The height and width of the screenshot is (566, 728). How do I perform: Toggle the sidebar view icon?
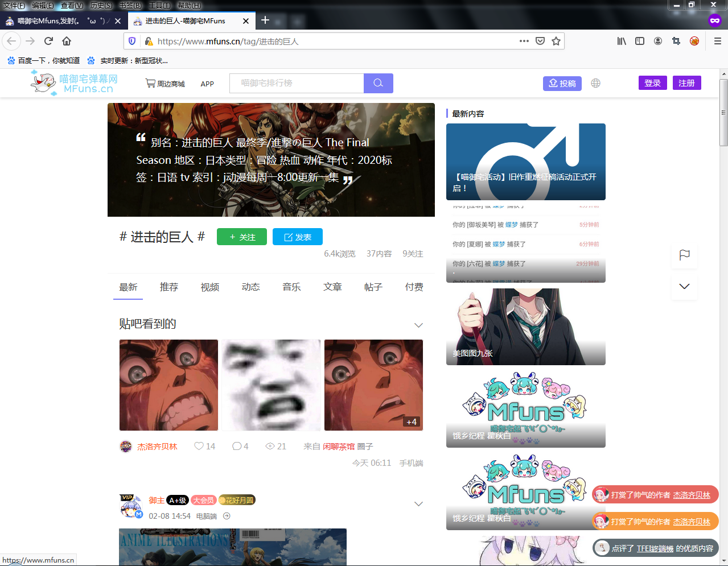pos(640,41)
